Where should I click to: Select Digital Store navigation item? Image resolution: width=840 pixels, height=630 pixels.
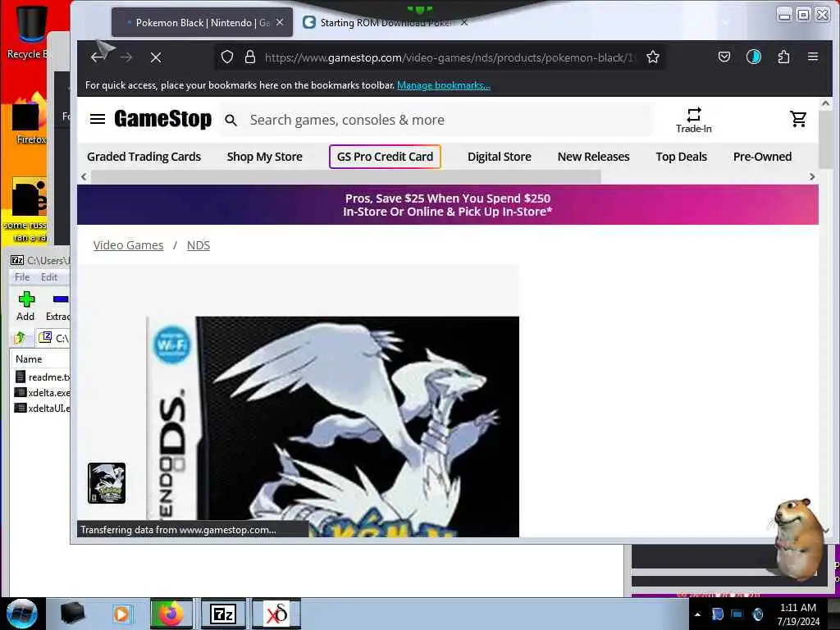500,157
